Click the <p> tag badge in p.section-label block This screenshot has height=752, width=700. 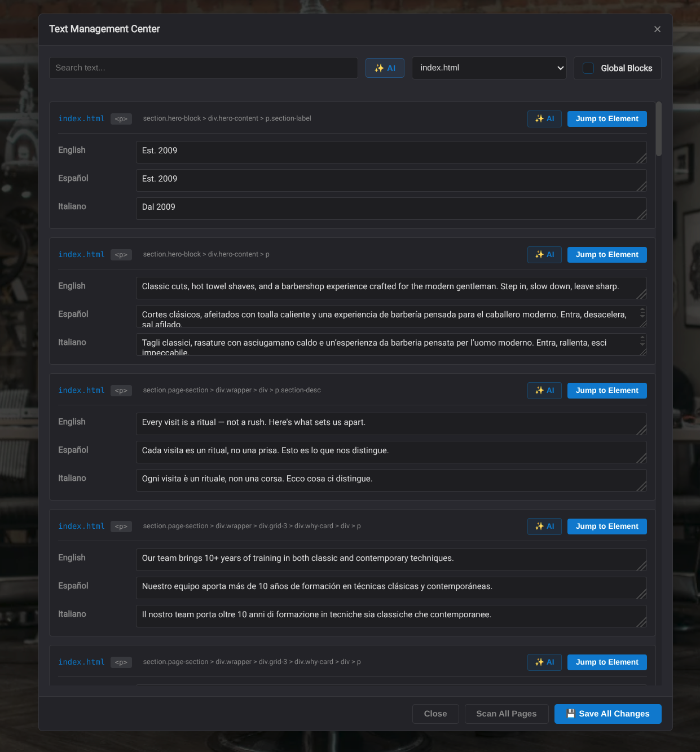[121, 119]
